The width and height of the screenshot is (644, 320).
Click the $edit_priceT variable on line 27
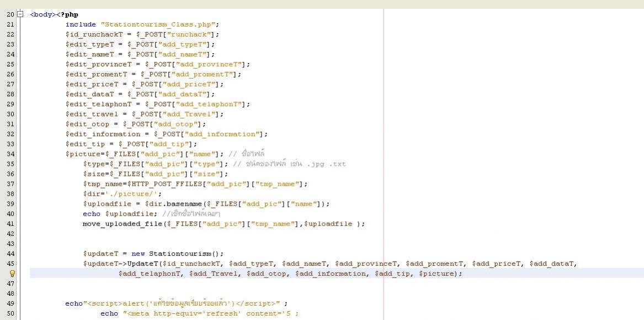point(92,85)
